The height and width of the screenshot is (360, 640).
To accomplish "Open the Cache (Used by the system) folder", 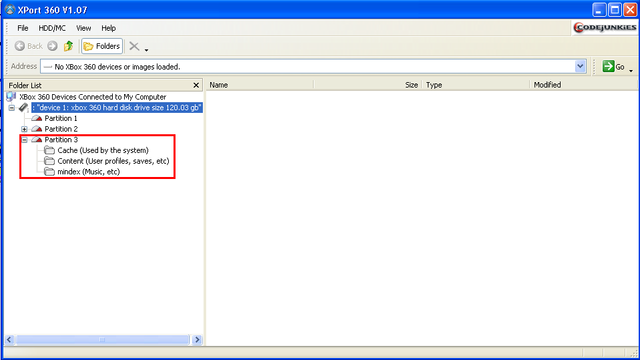I will click(103, 150).
